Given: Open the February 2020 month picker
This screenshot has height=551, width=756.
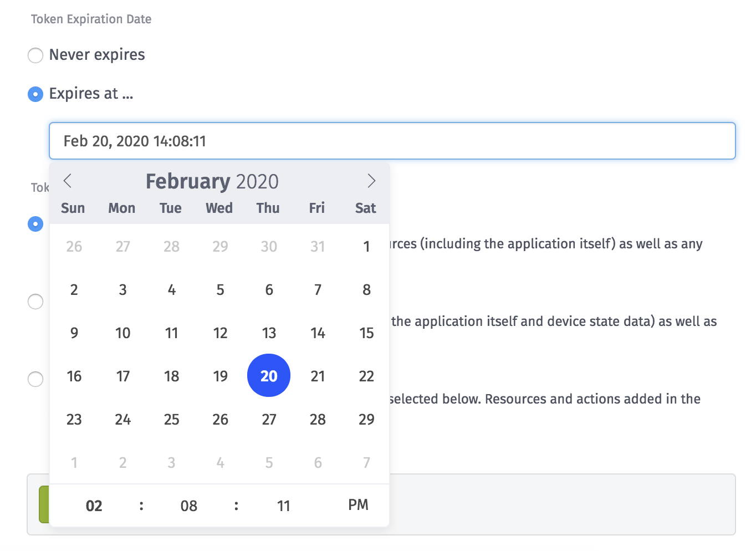Looking at the screenshot, I should point(212,181).
